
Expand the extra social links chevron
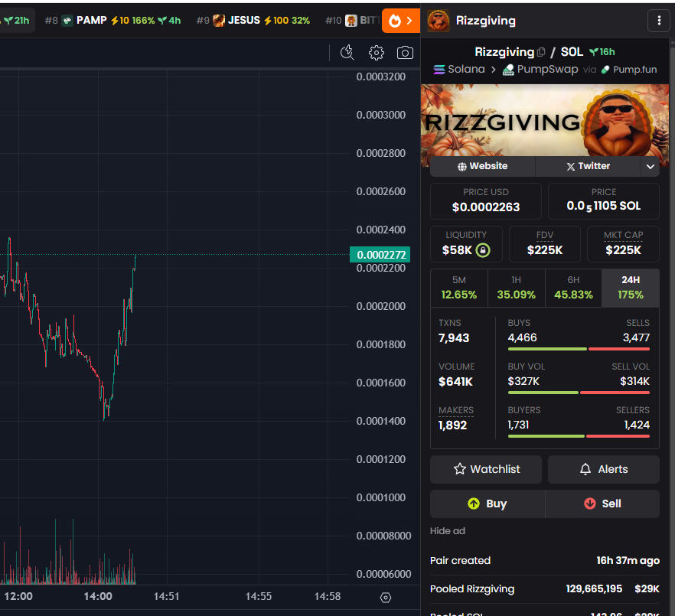(650, 166)
